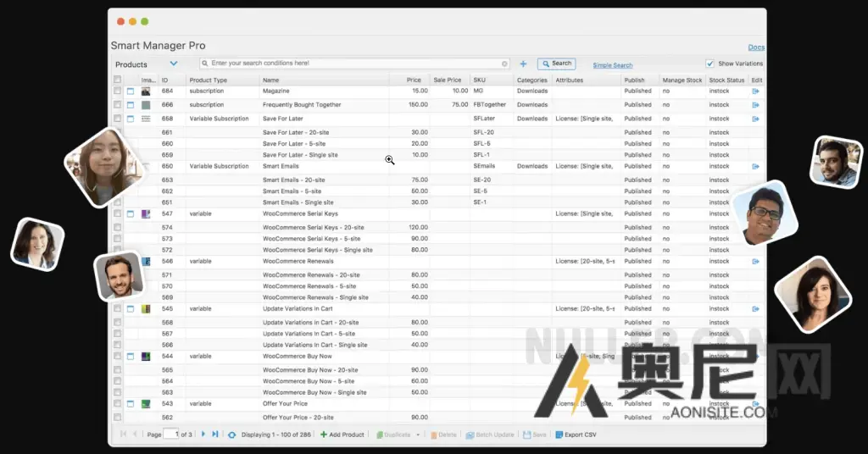The image size is (868, 454).
Task: Open the Magazine product image thumbnail
Action: click(146, 91)
